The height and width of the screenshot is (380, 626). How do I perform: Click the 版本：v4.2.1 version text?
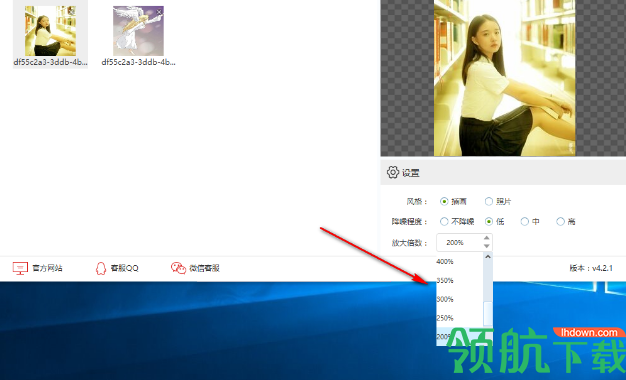coord(591,268)
